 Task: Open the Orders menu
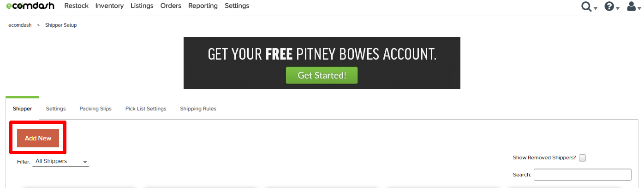(171, 6)
